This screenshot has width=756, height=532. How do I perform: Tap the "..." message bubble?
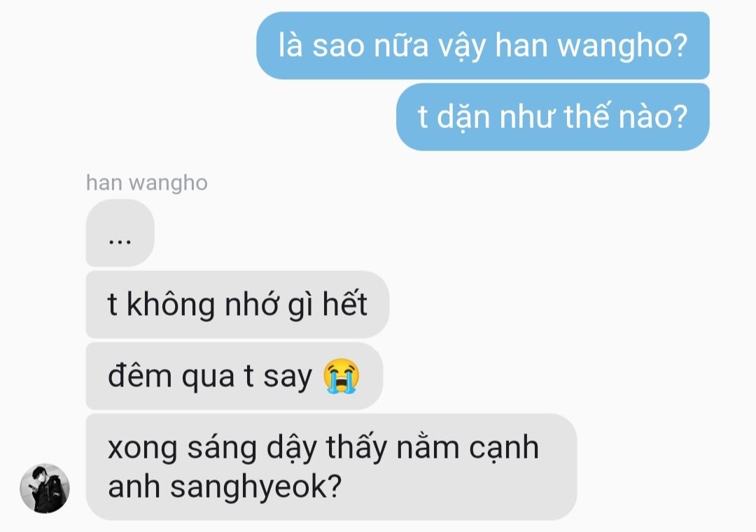point(120,233)
